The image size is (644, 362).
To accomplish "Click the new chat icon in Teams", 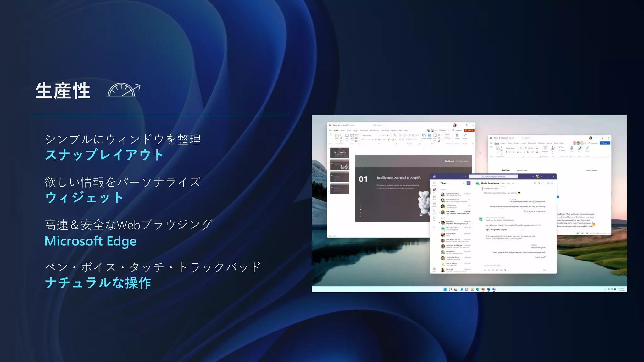I will click(x=469, y=183).
